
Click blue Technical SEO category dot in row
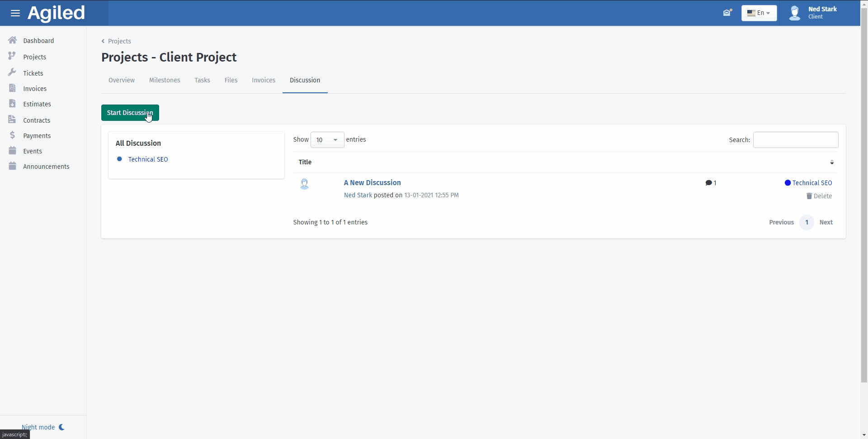[x=788, y=183]
